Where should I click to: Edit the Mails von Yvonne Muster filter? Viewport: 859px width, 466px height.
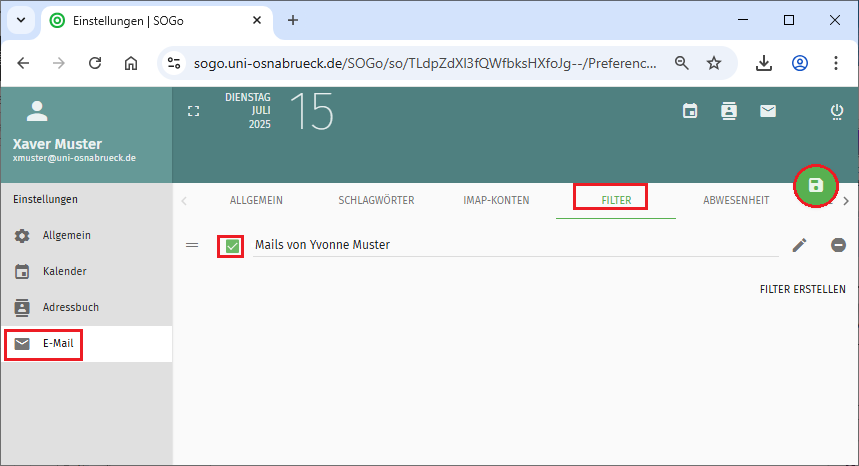799,245
